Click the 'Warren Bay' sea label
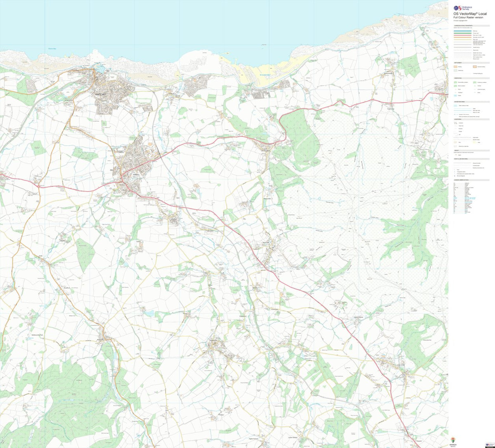This screenshot has width=495, height=448. point(52,49)
